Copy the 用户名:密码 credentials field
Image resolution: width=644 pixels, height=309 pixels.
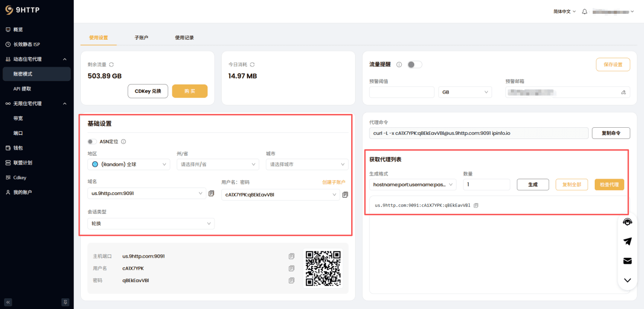[x=345, y=194]
